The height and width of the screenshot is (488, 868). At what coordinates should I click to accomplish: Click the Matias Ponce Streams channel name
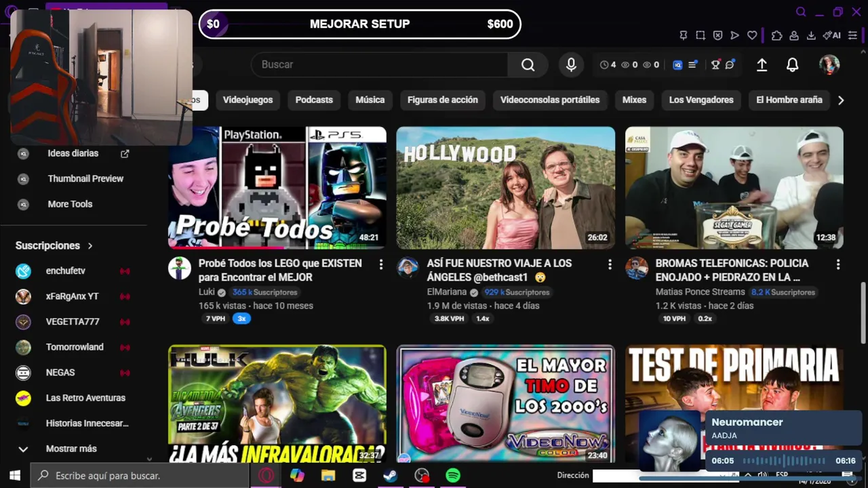point(700,292)
